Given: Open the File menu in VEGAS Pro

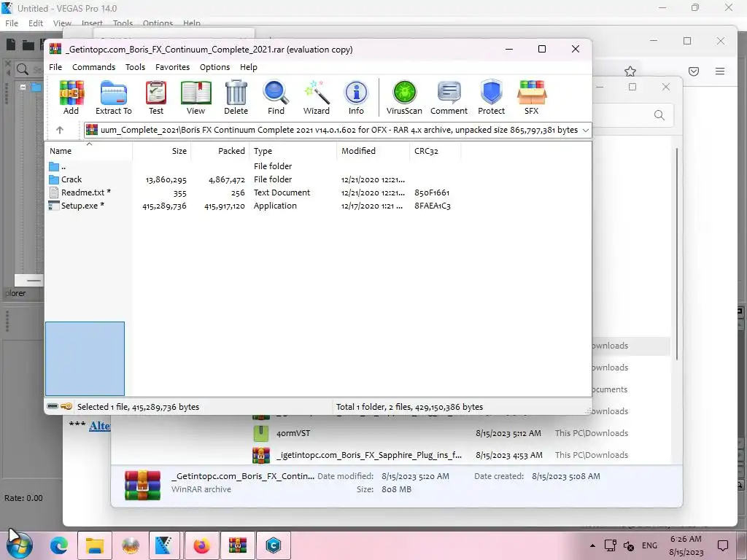Looking at the screenshot, I should click(12, 23).
